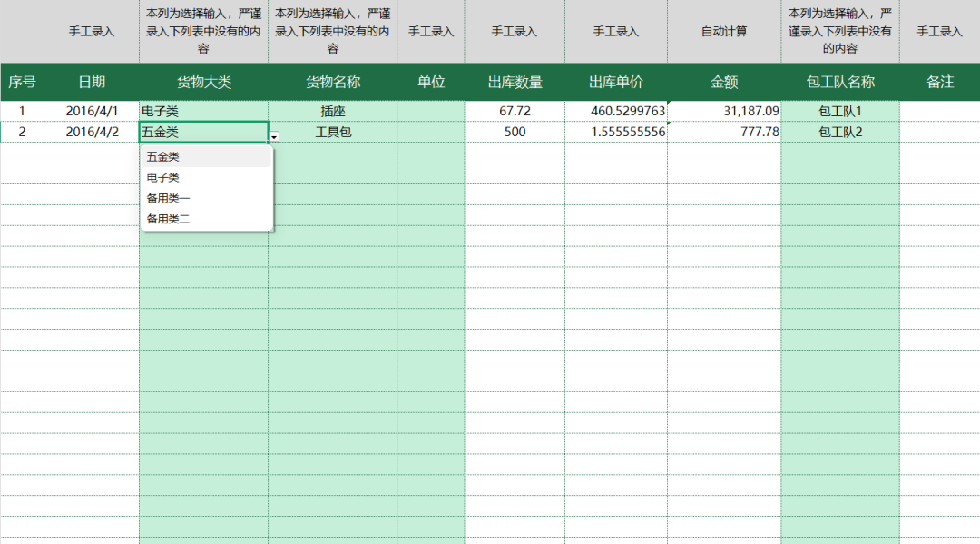Click the 金额 column header
Viewport: 980px width, 544px height.
coord(726,82)
